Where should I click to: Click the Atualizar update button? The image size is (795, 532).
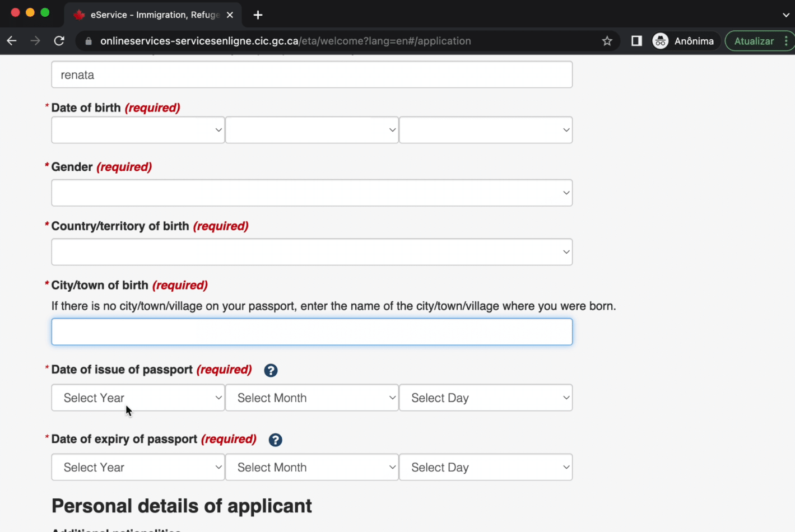754,41
